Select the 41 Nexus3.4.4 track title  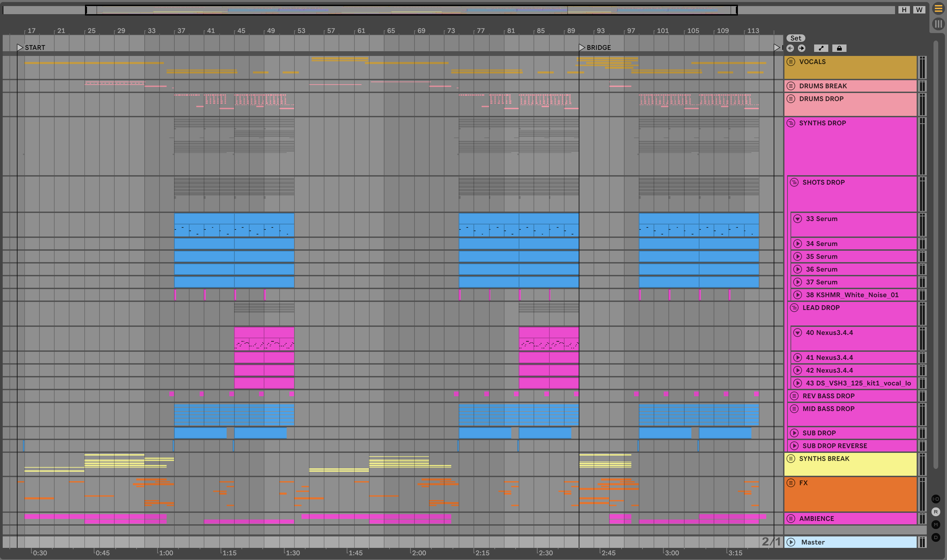tap(829, 358)
